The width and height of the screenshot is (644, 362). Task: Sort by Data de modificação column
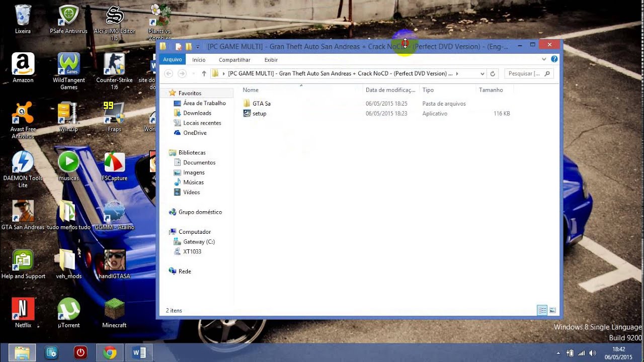391,90
